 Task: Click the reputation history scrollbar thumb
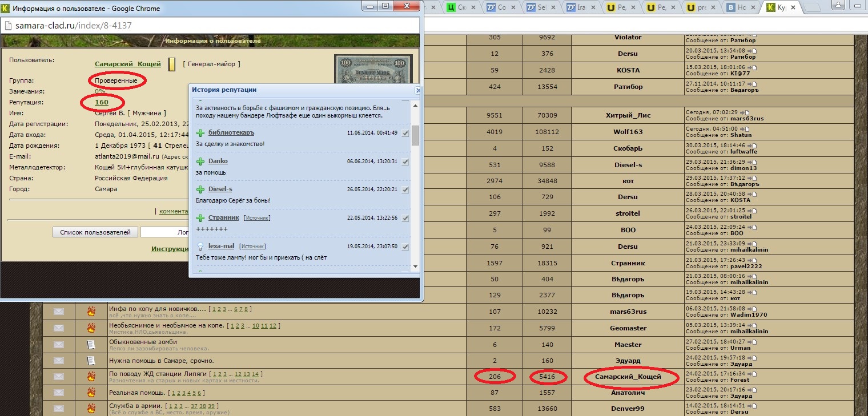coord(416,135)
